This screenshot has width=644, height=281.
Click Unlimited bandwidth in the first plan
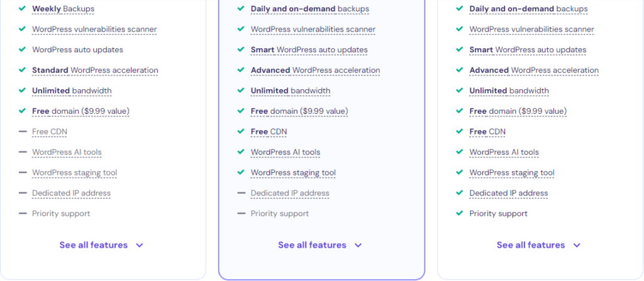pos(72,91)
